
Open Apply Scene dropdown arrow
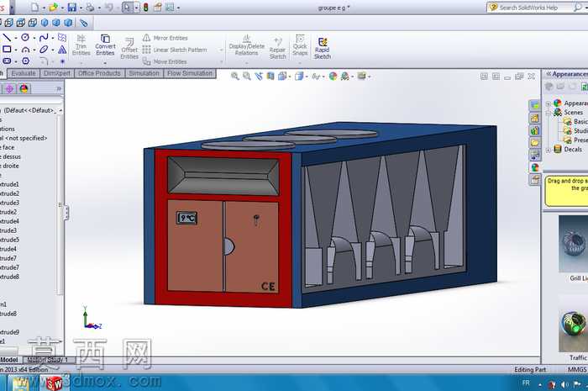point(353,77)
